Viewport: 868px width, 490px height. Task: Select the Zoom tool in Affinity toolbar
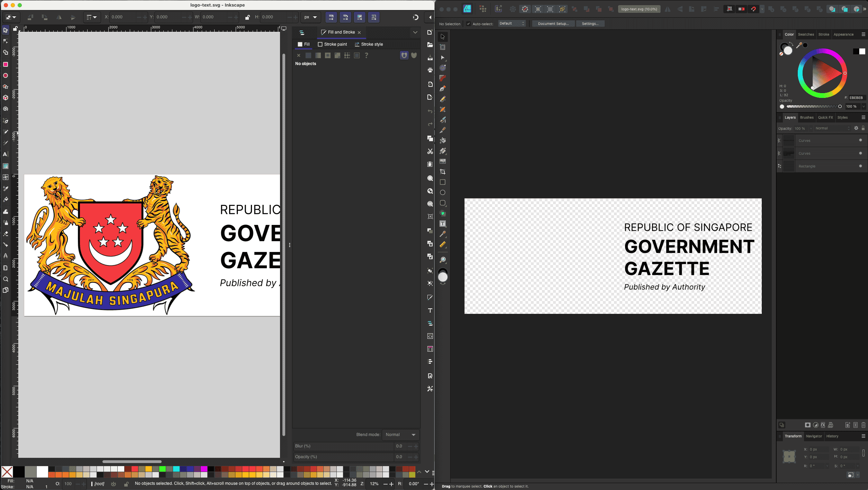tap(443, 260)
